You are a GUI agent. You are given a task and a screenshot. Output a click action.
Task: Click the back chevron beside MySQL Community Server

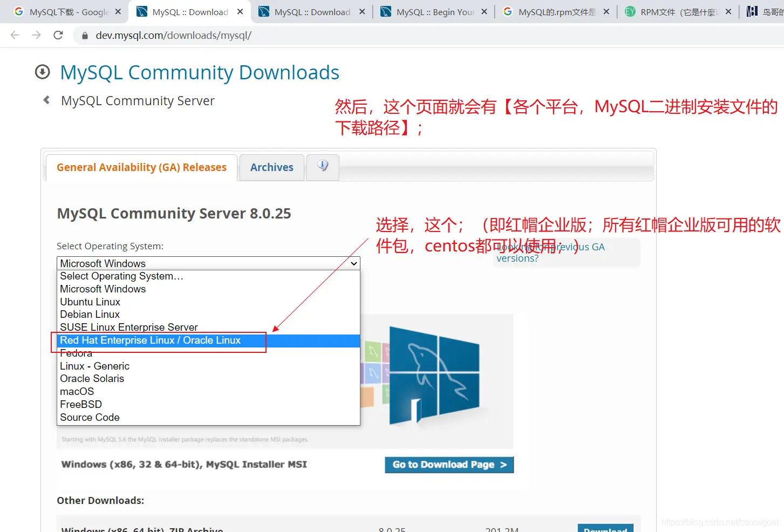coord(47,100)
